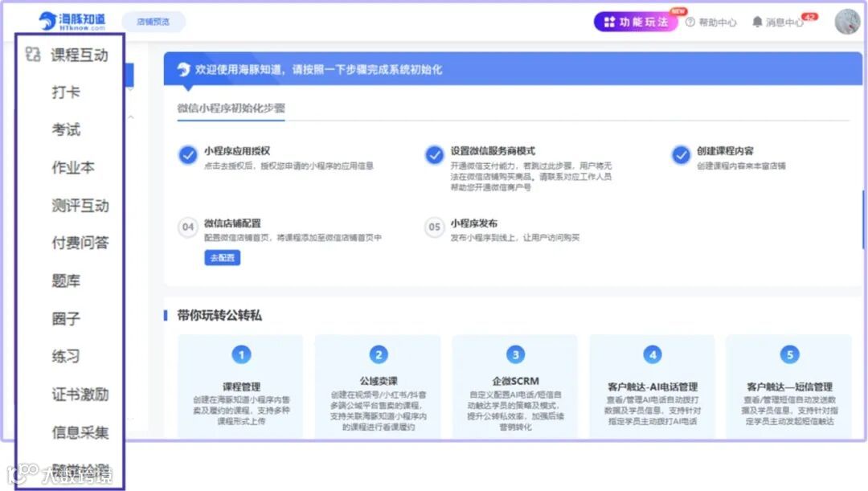868x491 pixels.
Task: Click the blue 1 circle on 课程管理 card
Action: click(x=240, y=354)
